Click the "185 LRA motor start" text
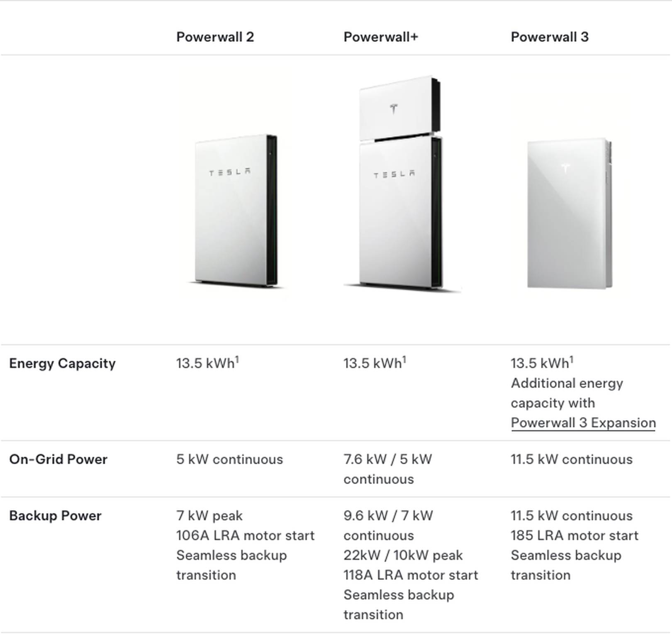672x635 pixels. coord(574,536)
